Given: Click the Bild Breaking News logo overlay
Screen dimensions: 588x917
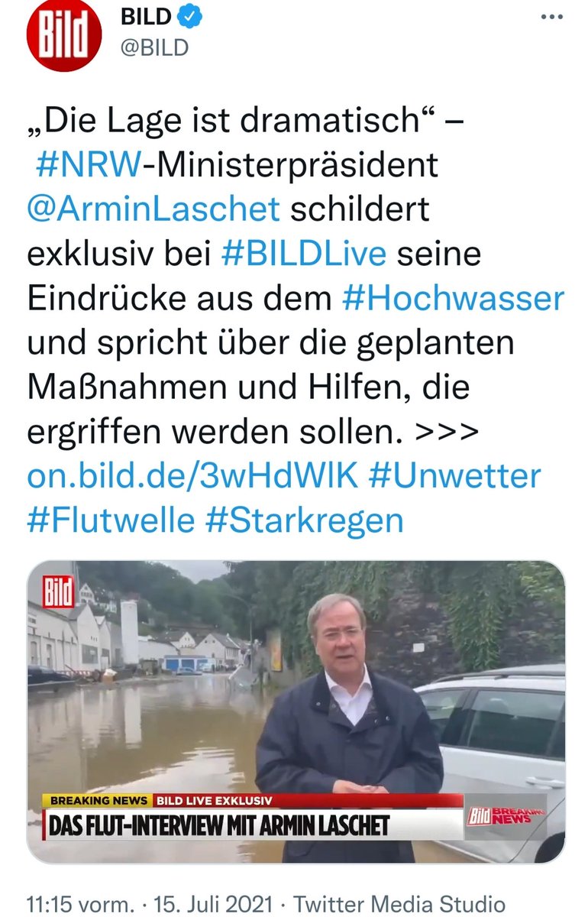Looking at the screenshot, I should point(506,817).
